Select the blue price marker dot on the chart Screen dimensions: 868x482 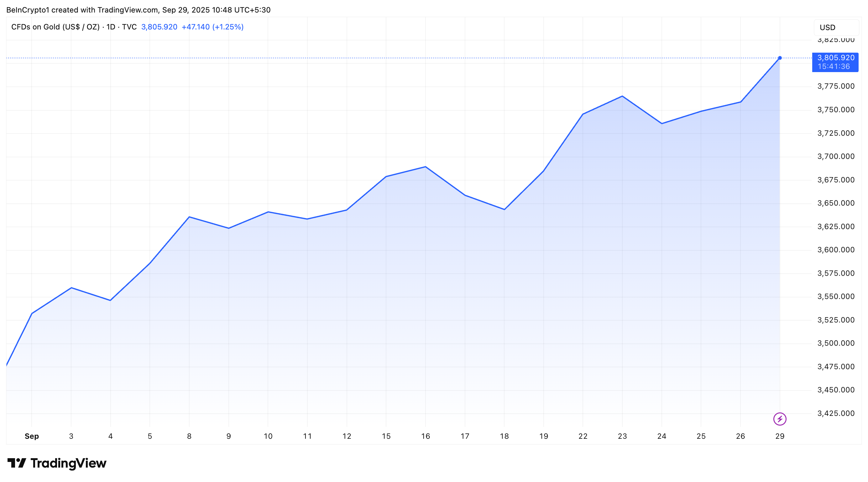pos(780,58)
